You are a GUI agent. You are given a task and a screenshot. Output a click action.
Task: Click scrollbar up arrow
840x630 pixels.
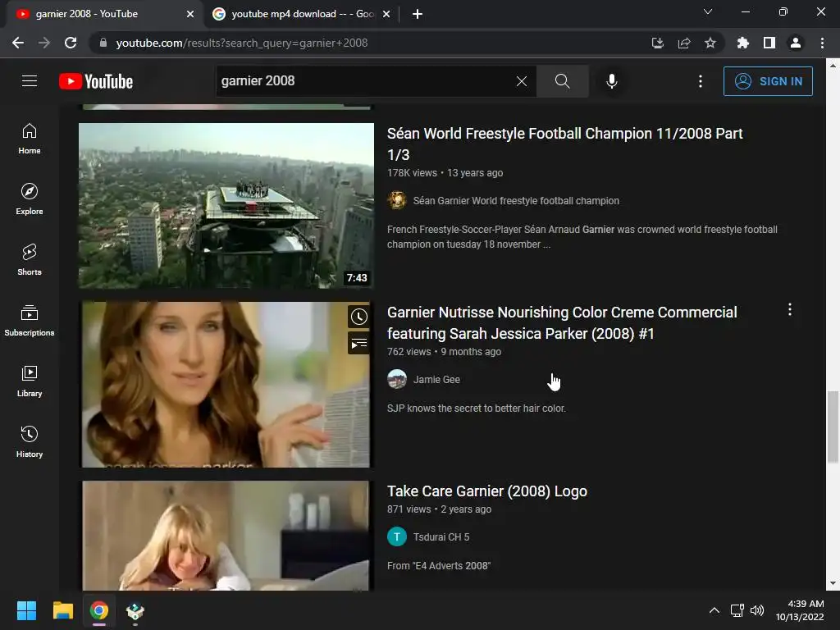[x=833, y=66]
